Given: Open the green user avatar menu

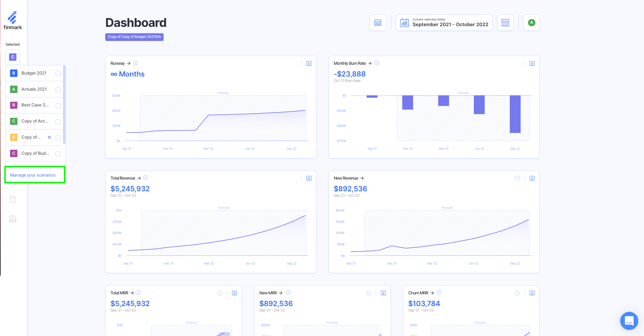Looking at the screenshot, I should coord(531,23).
